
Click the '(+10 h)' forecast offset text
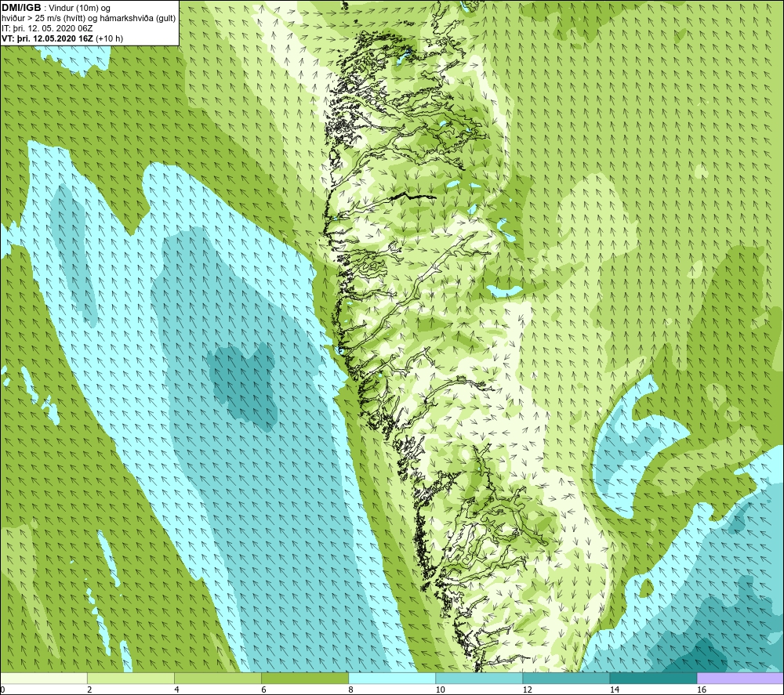pyautogui.click(x=109, y=38)
